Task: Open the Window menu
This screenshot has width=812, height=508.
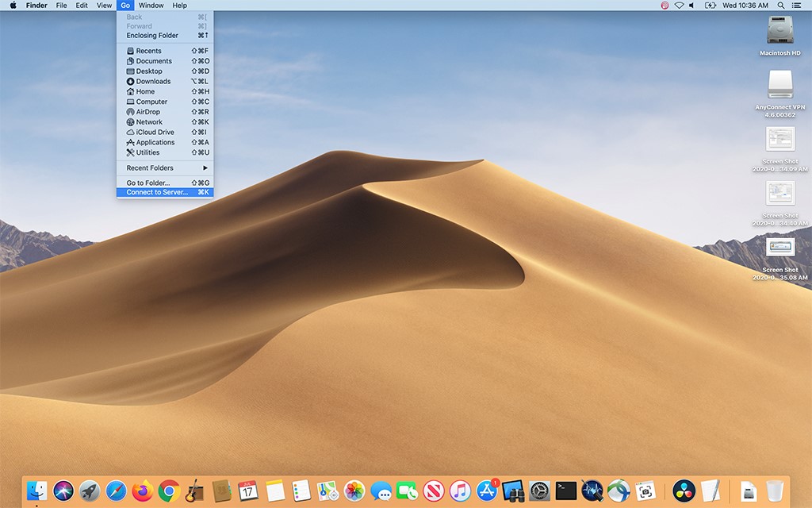Action: coord(151,6)
